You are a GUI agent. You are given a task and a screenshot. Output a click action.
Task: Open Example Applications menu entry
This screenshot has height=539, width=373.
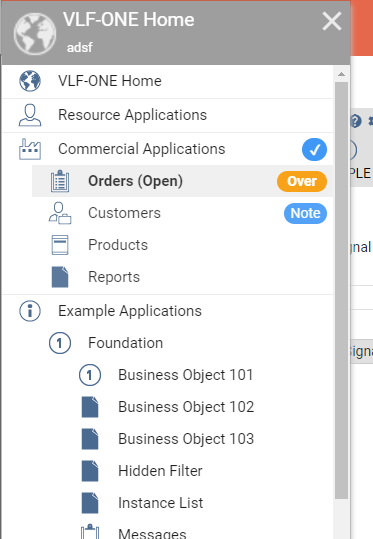pos(168,311)
